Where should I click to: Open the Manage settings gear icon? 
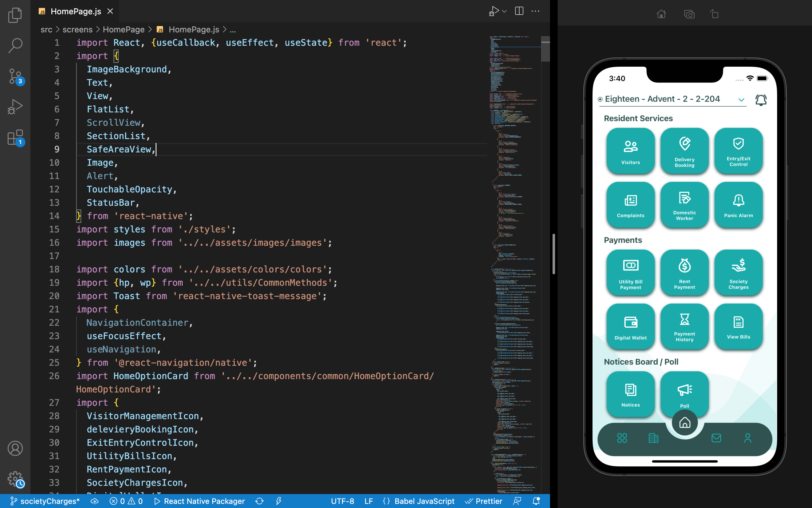(16, 479)
